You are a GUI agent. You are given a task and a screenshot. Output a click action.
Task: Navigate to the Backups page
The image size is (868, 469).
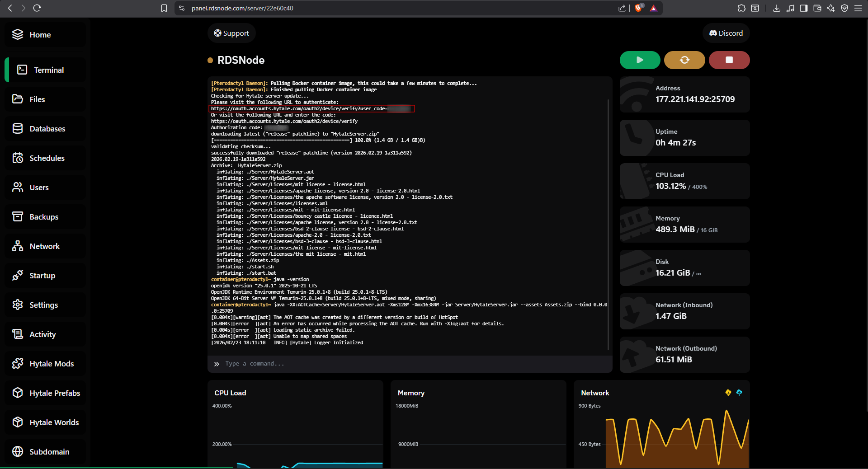click(x=44, y=217)
